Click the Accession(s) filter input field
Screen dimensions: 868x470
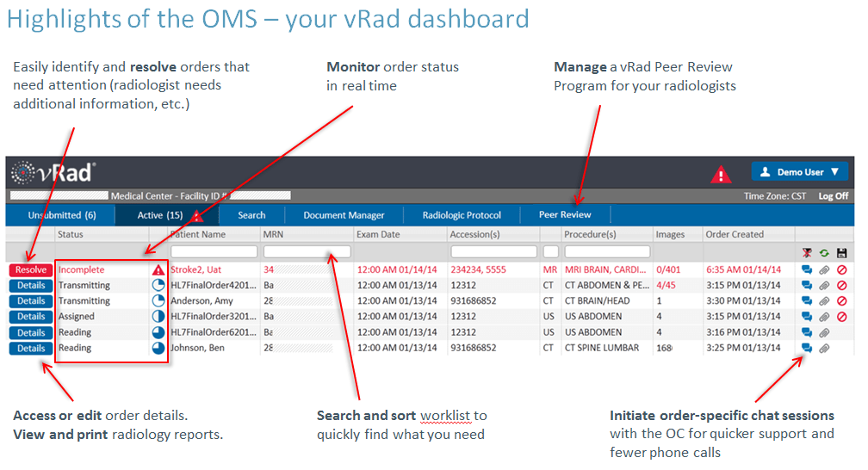[x=493, y=251]
